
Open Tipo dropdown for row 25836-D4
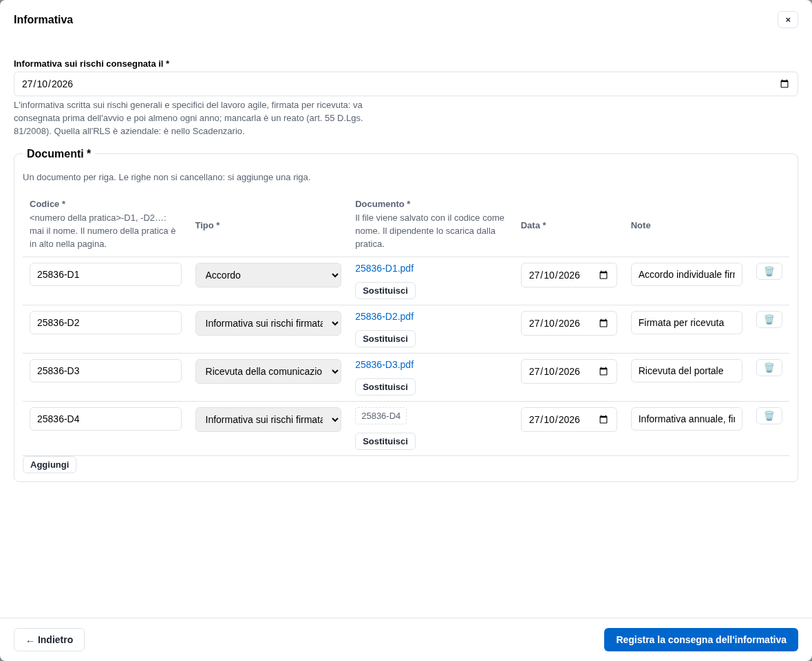pyautogui.click(x=268, y=420)
